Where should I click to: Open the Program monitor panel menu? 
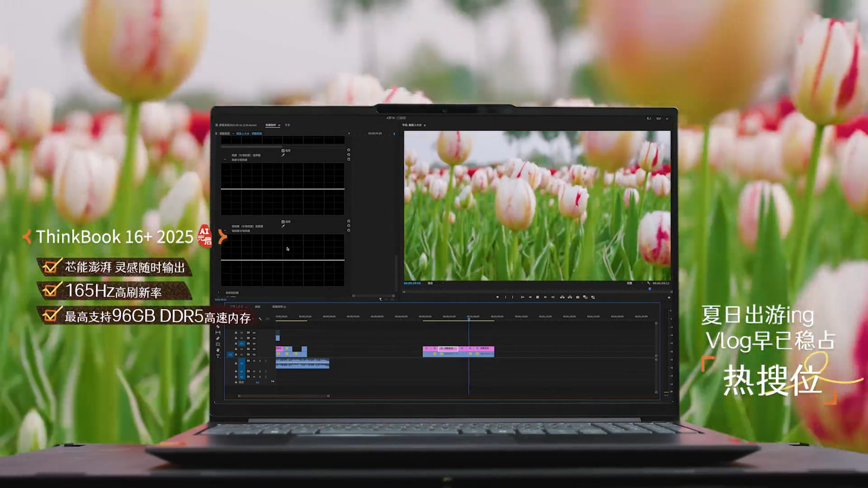point(425,125)
